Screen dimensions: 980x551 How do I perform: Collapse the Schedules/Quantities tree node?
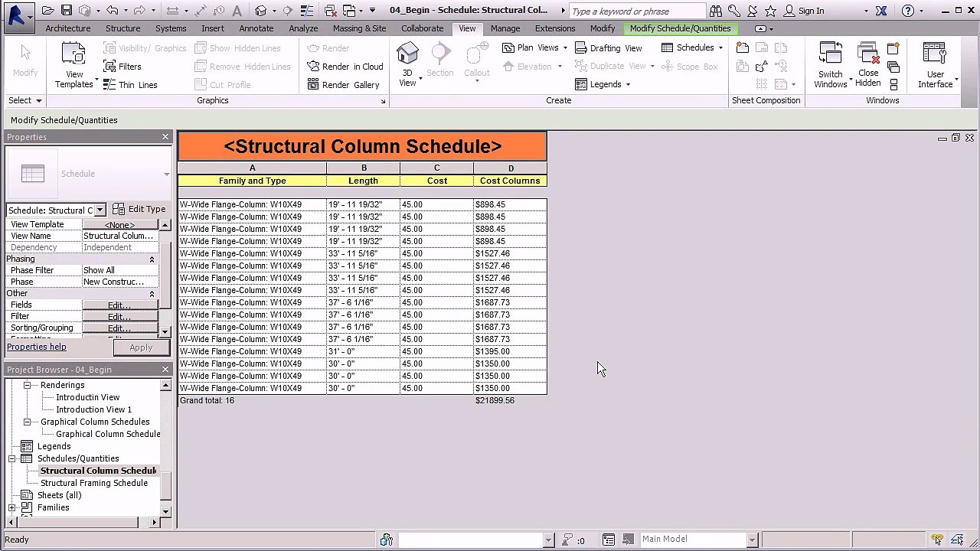coord(11,458)
